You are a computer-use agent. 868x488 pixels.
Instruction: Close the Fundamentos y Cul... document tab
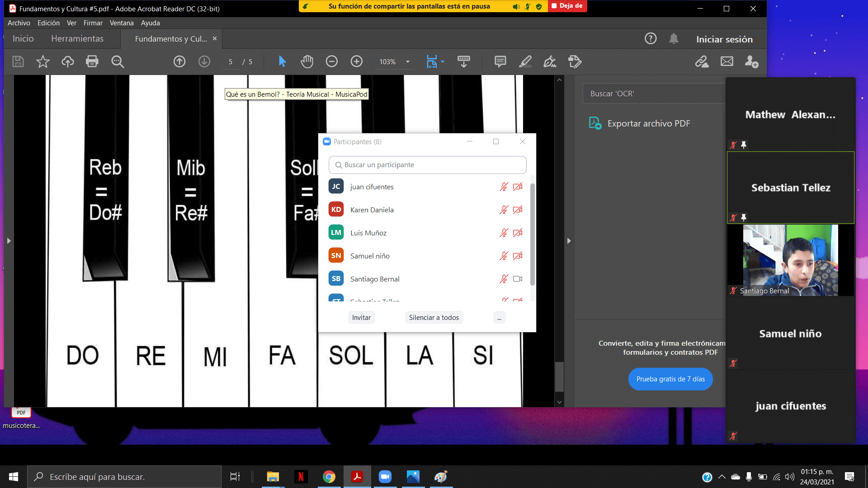(x=215, y=38)
